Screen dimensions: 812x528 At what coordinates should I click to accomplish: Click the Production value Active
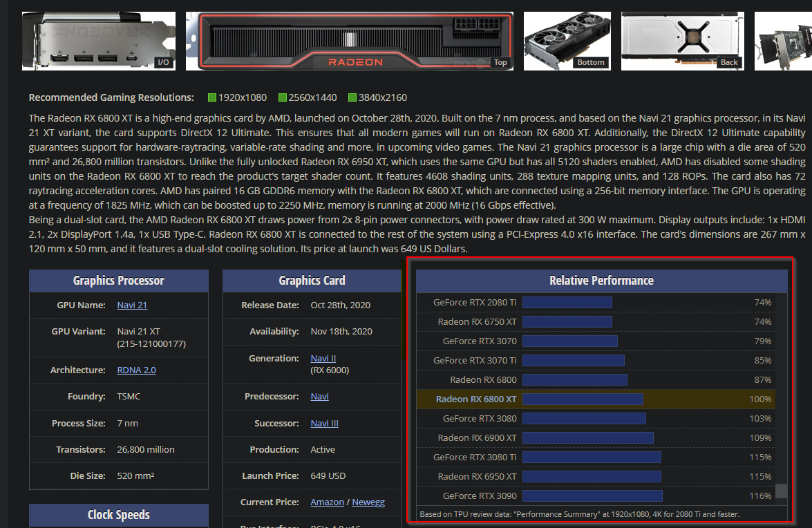point(323,450)
